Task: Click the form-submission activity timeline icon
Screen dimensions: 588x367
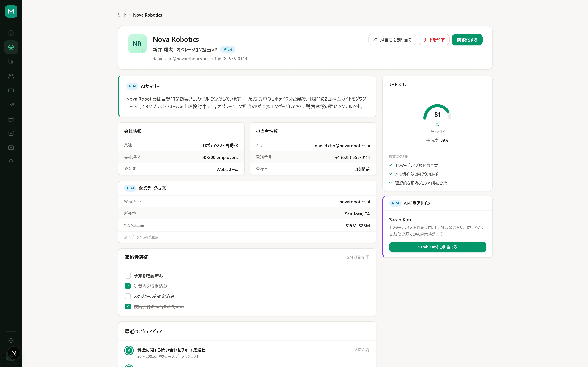Action: pyautogui.click(x=129, y=350)
